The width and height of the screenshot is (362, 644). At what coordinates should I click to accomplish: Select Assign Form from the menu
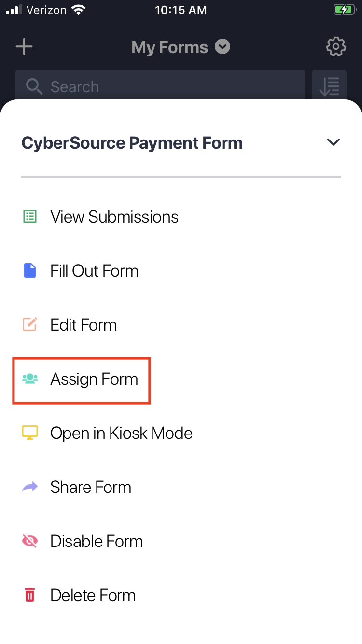(x=94, y=379)
